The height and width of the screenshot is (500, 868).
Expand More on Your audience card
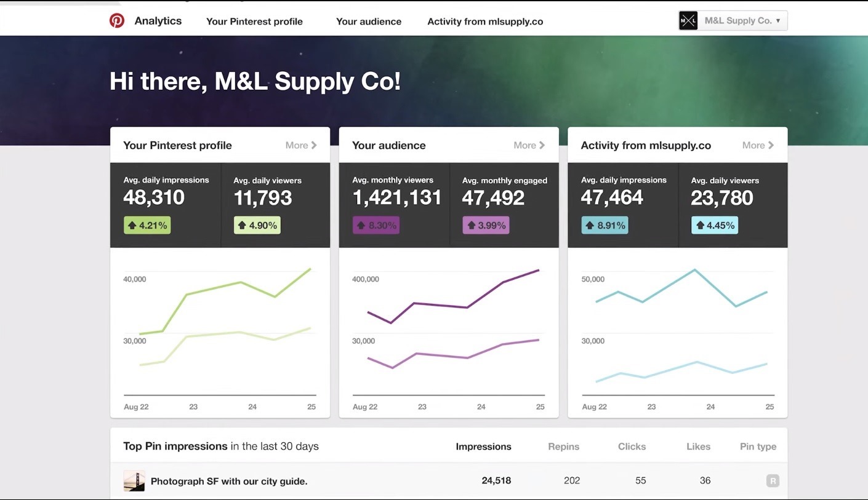[529, 146]
